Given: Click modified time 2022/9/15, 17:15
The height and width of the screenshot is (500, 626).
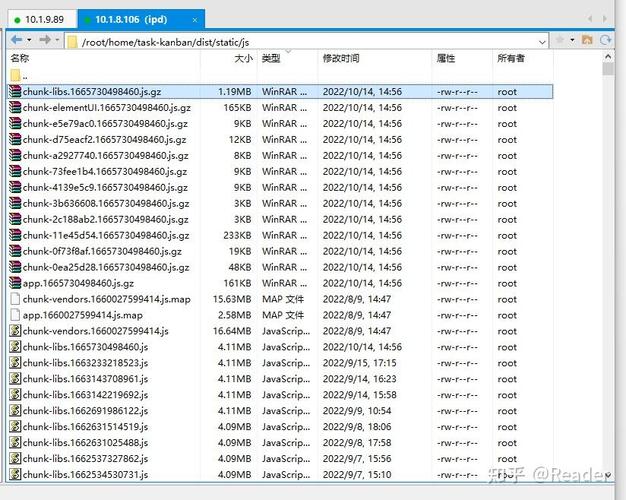Looking at the screenshot, I should (x=359, y=363).
